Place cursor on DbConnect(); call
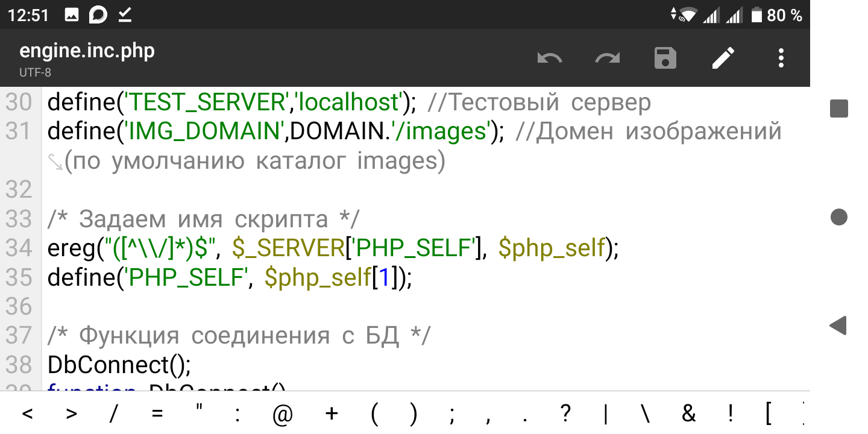Screen dimensions: 868x434 [x=119, y=365]
